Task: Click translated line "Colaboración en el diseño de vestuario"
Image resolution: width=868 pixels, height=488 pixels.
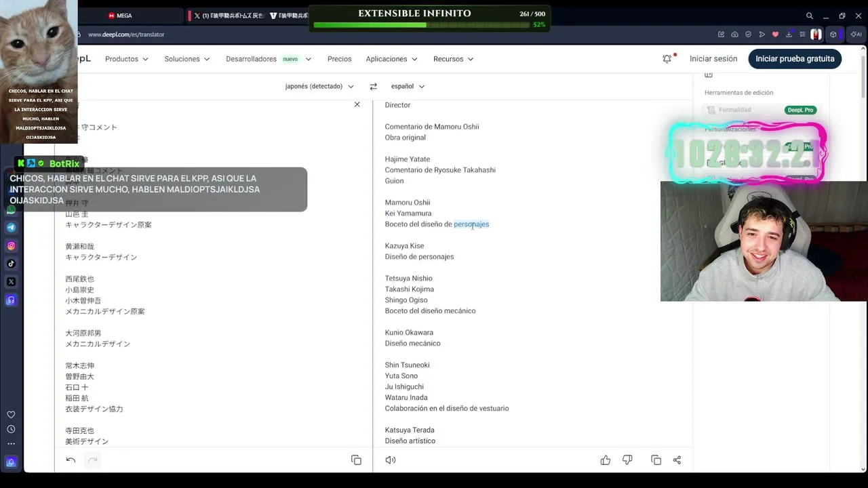Action: tap(447, 409)
